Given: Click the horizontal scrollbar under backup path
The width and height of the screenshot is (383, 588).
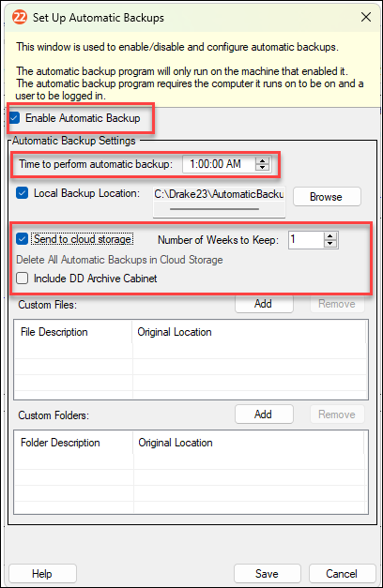Looking at the screenshot, I should (x=214, y=209).
